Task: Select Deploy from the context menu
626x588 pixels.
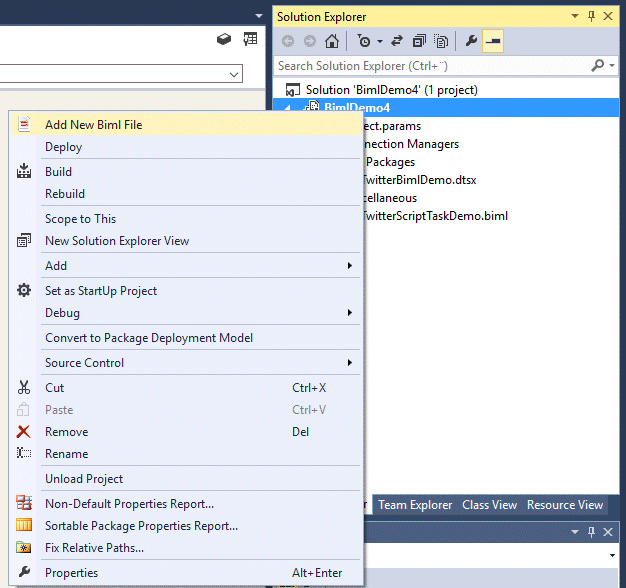Action: [186, 147]
